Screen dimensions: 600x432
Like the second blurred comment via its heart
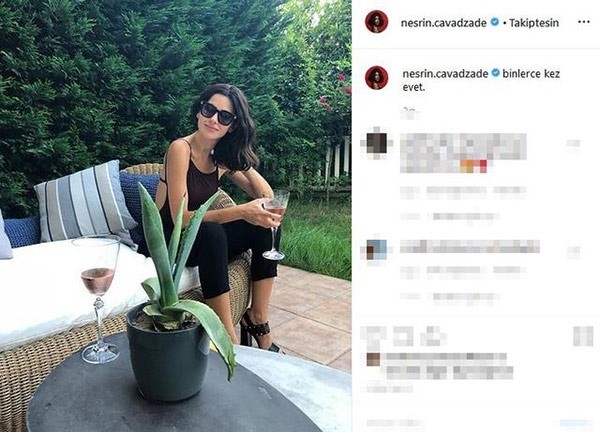[573, 252]
